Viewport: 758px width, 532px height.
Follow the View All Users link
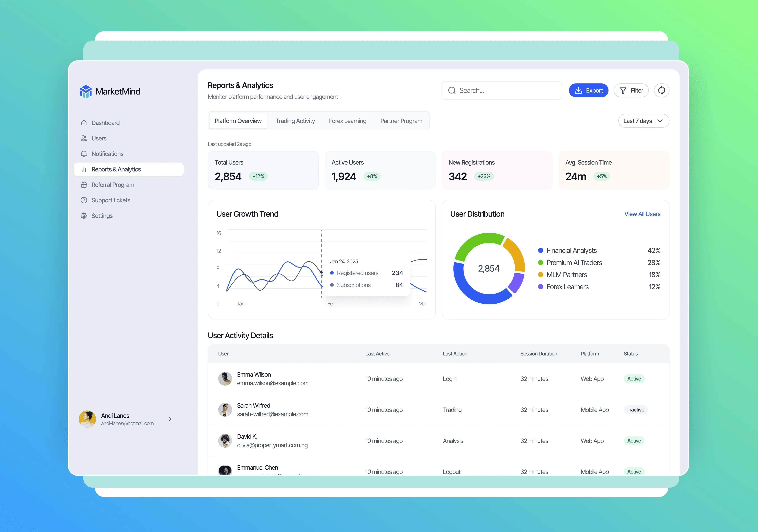click(x=642, y=214)
